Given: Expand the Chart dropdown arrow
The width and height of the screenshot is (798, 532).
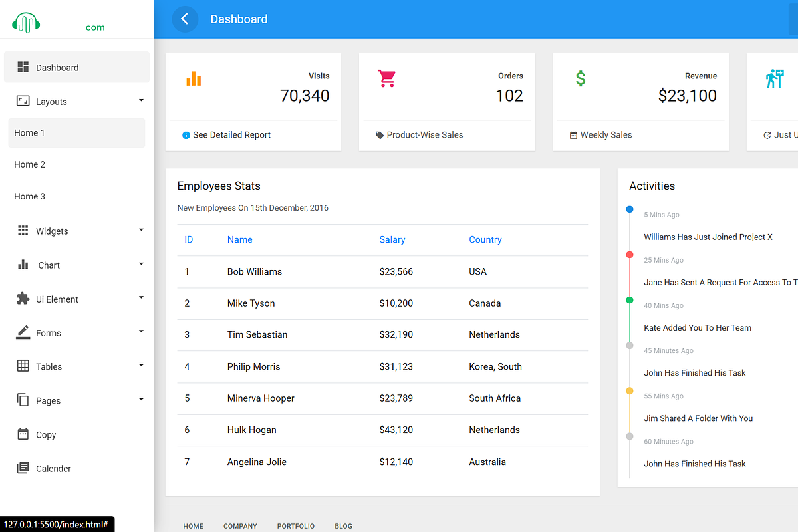Looking at the screenshot, I should [x=141, y=264].
